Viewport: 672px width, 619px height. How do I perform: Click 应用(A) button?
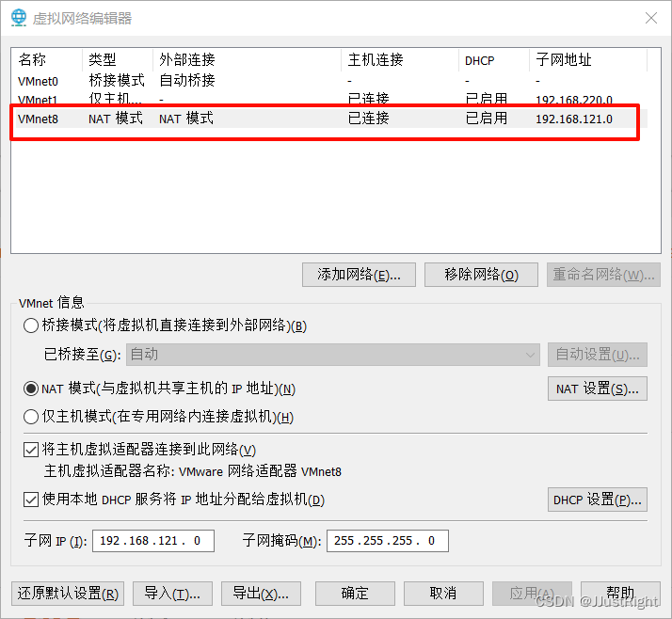(x=532, y=594)
